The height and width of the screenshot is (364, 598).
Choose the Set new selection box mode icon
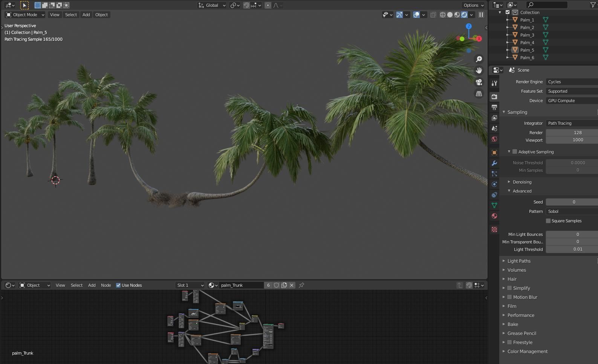point(38,5)
